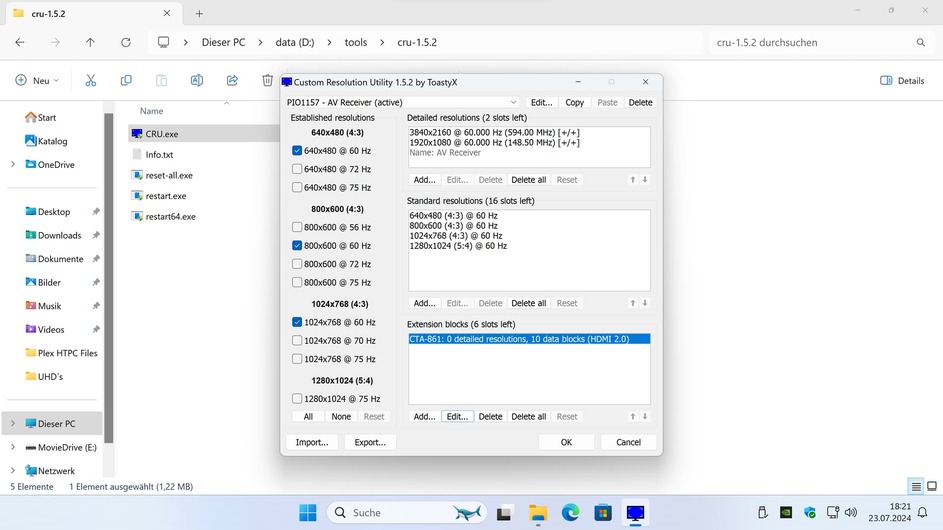Move standard resolution down with arrow
This screenshot has width=943, height=530.
click(645, 303)
